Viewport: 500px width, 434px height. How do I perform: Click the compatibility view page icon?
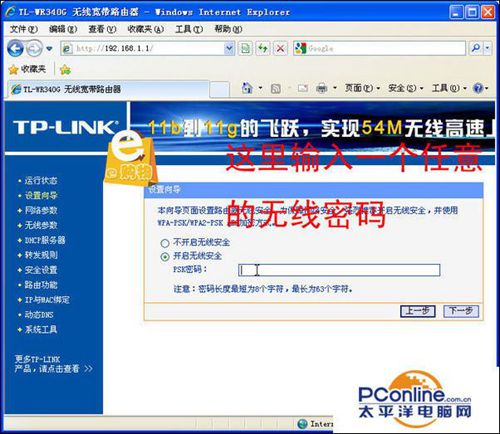pyautogui.click(x=246, y=49)
